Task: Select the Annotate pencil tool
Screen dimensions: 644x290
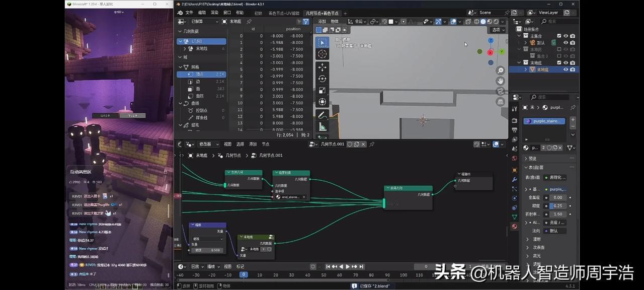Action: point(323,115)
